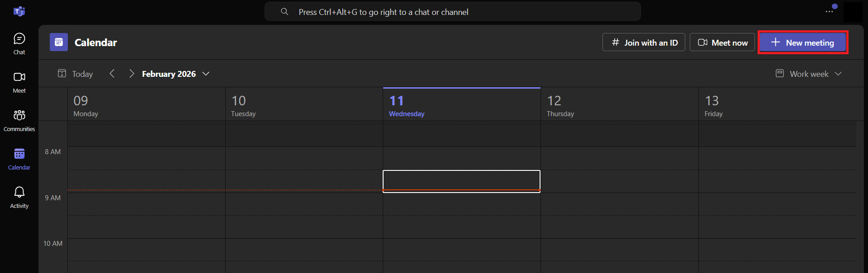Click the search bar field
This screenshot has height=273, width=868.
click(452, 12)
